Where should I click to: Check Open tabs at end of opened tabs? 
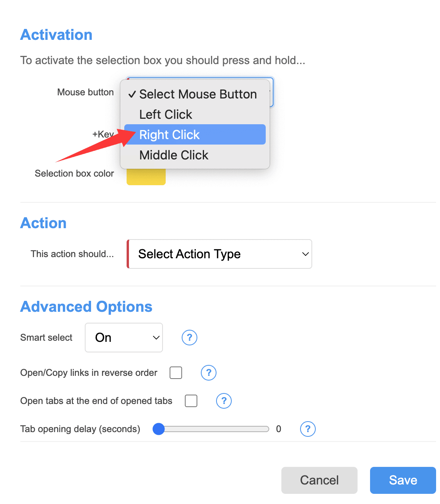pyautogui.click(x=191, y=401)
